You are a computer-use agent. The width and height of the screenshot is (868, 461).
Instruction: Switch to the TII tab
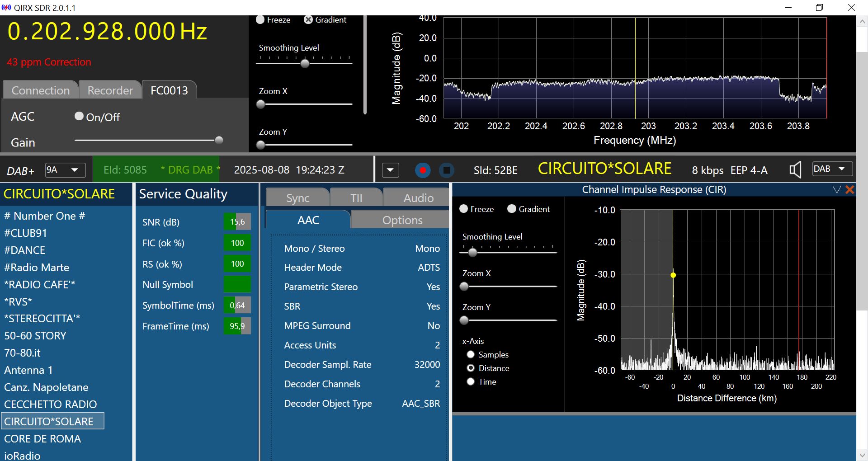pyautogui.click(x=356, y=198)
